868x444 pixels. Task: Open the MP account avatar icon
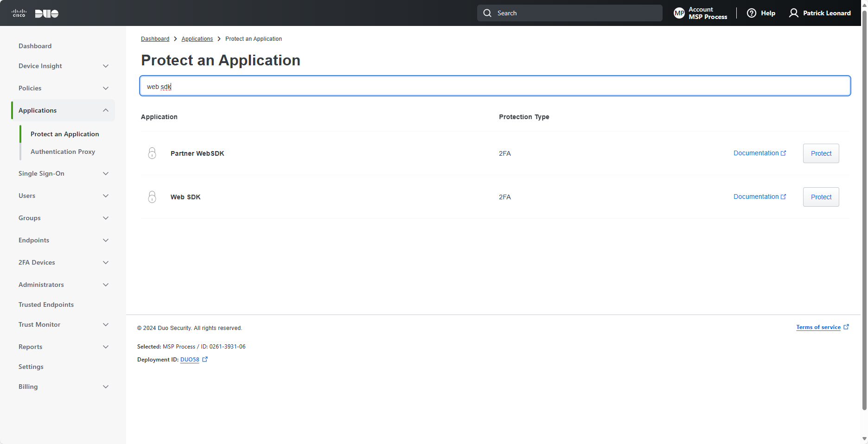pyautogui.click(x=679, y=13)
